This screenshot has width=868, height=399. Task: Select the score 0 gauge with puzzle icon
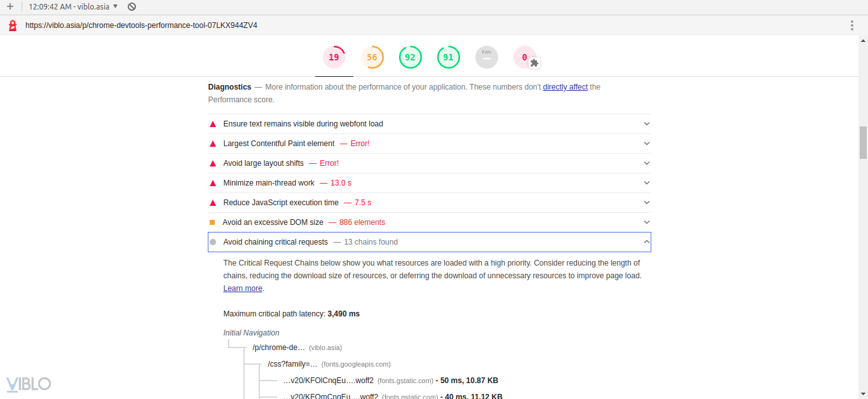(526, 57)
